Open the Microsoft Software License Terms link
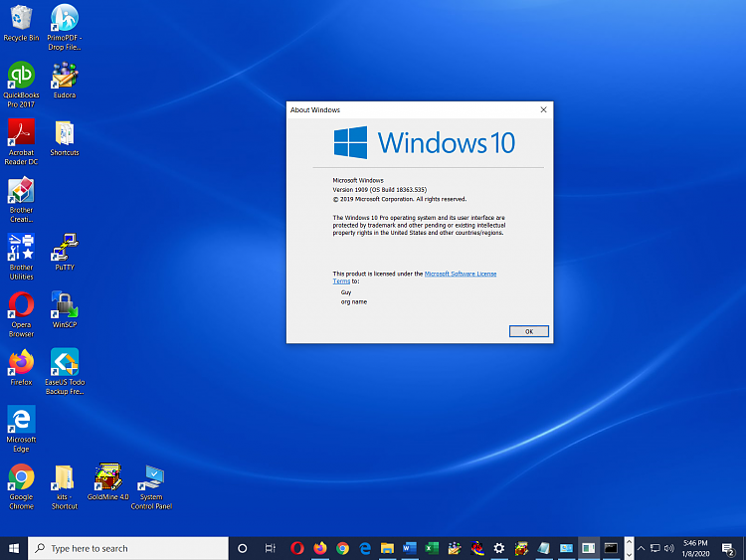Viewport: 746px width, 560px height. [x=461, y=274]
